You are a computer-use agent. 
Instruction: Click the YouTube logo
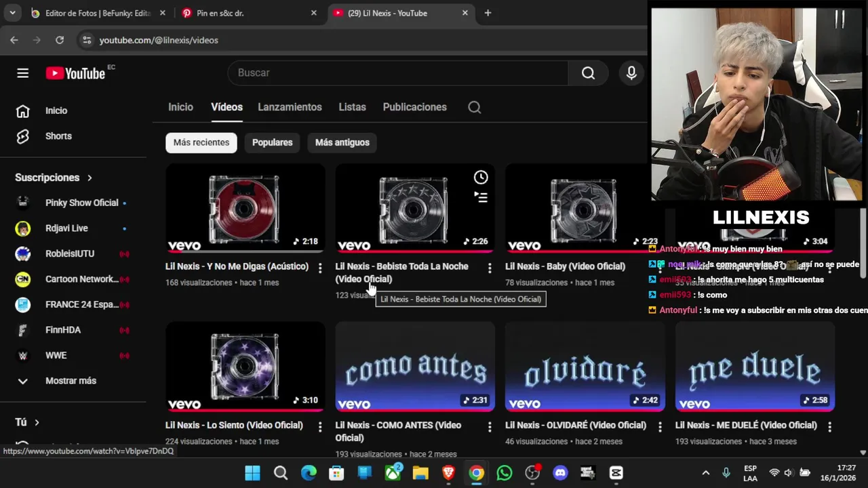click(x=75, y=73)
